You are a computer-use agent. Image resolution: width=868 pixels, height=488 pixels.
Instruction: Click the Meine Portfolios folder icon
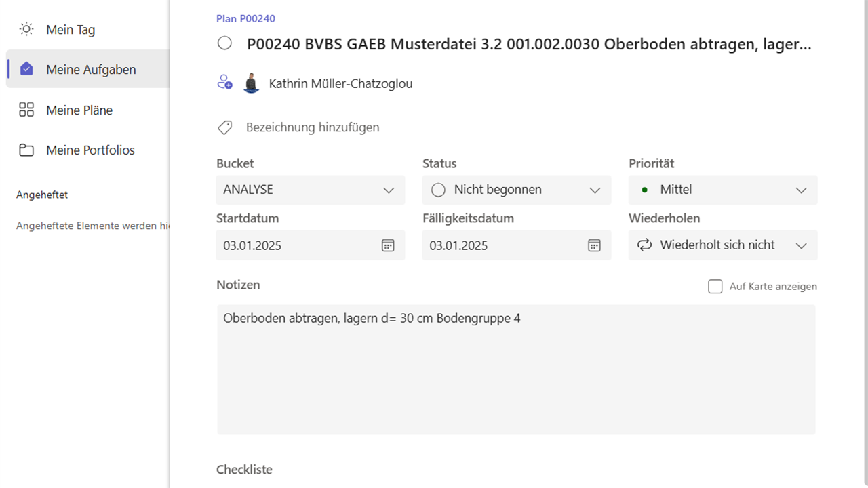(x=26, y=150)
